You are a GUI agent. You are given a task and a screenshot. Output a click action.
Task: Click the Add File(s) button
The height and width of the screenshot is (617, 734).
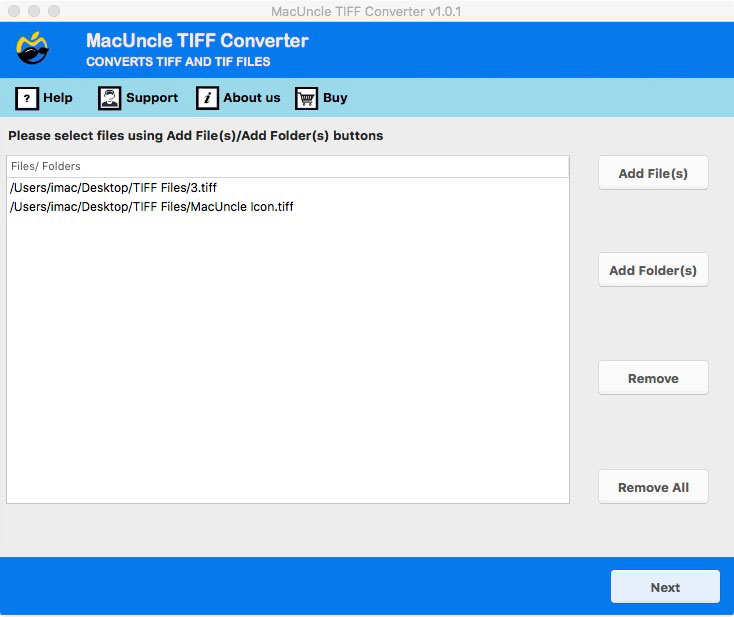(x=653, y=173)
